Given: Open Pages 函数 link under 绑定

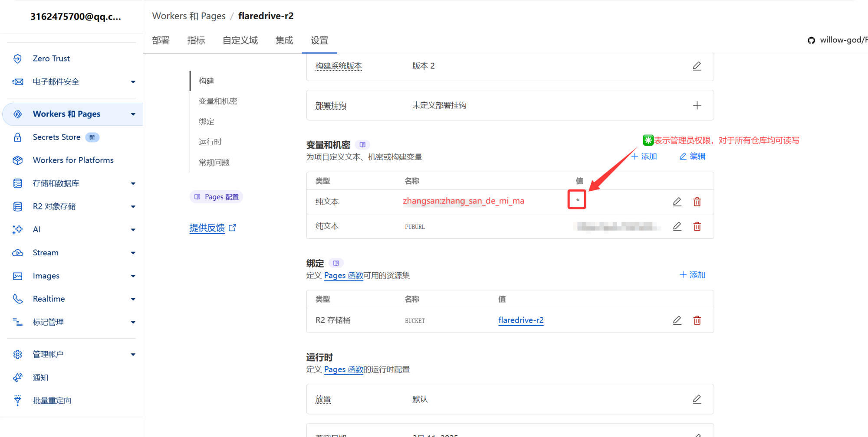Looking at the screenshot, I should pyautogui.click(x=344, y=275).
